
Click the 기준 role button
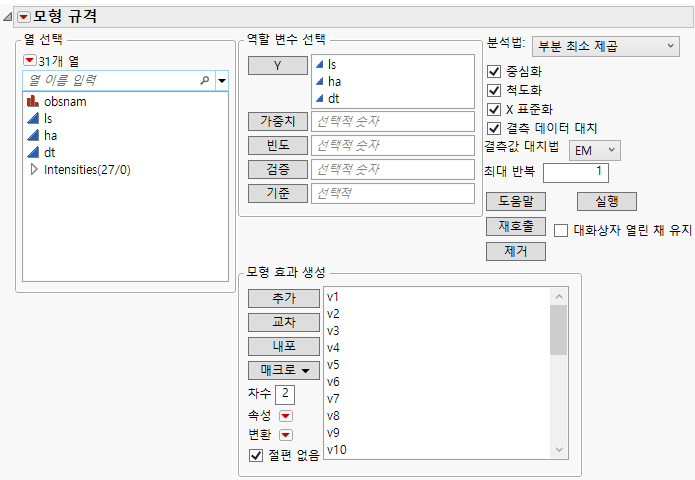tap(277, 193)
